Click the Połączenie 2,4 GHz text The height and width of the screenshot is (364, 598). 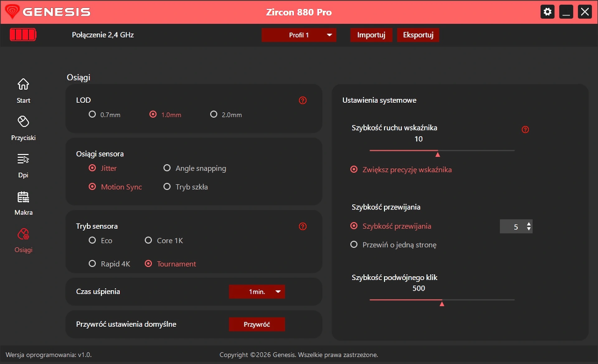[103, 35]
